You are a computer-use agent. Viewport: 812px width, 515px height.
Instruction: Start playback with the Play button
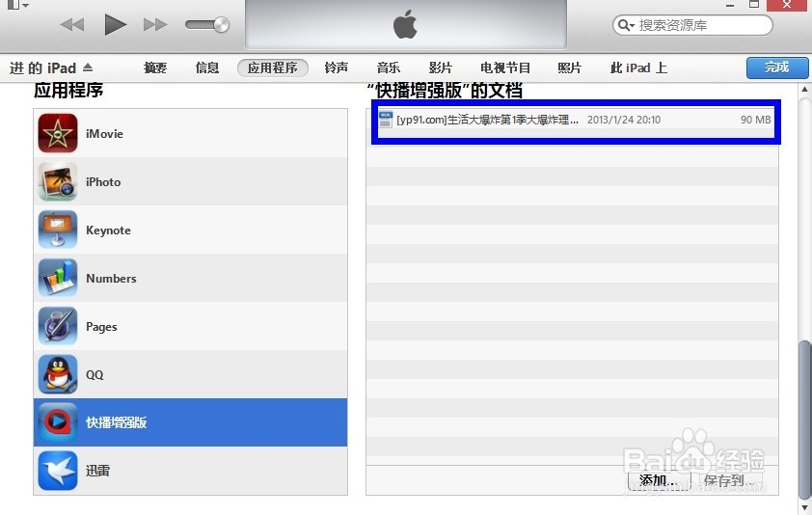(115, 24)
